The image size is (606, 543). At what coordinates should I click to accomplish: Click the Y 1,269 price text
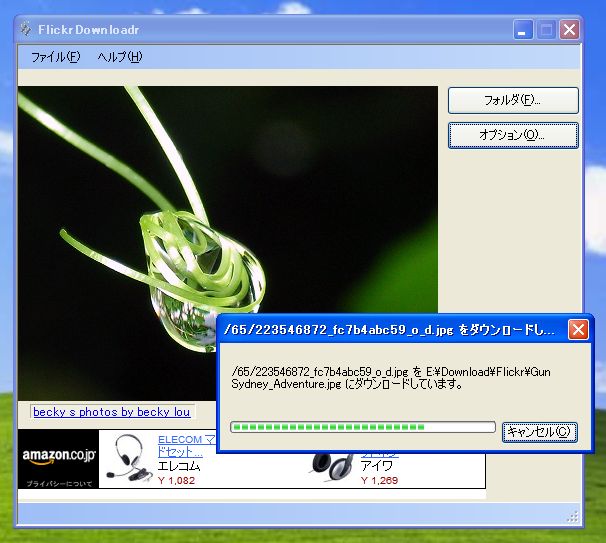coord(379,480)
